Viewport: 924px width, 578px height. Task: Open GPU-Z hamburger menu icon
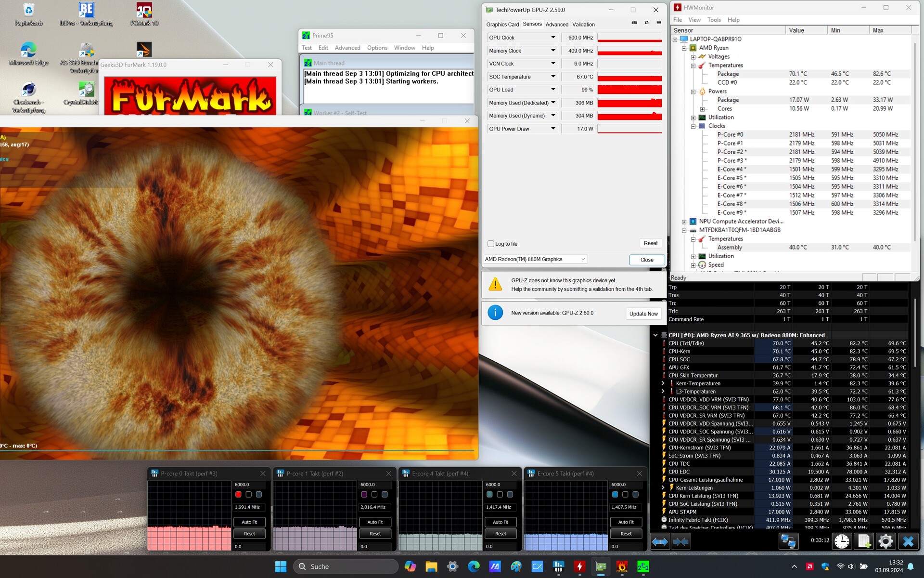coord(659,23)
